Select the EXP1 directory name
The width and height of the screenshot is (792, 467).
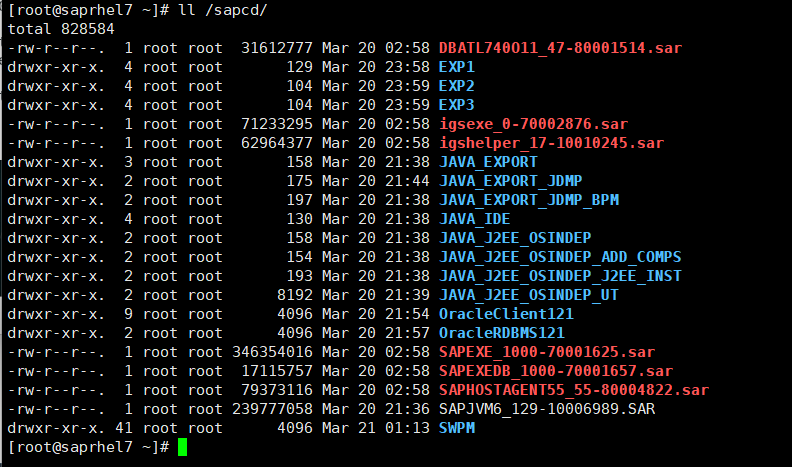[x=457, y=67]
